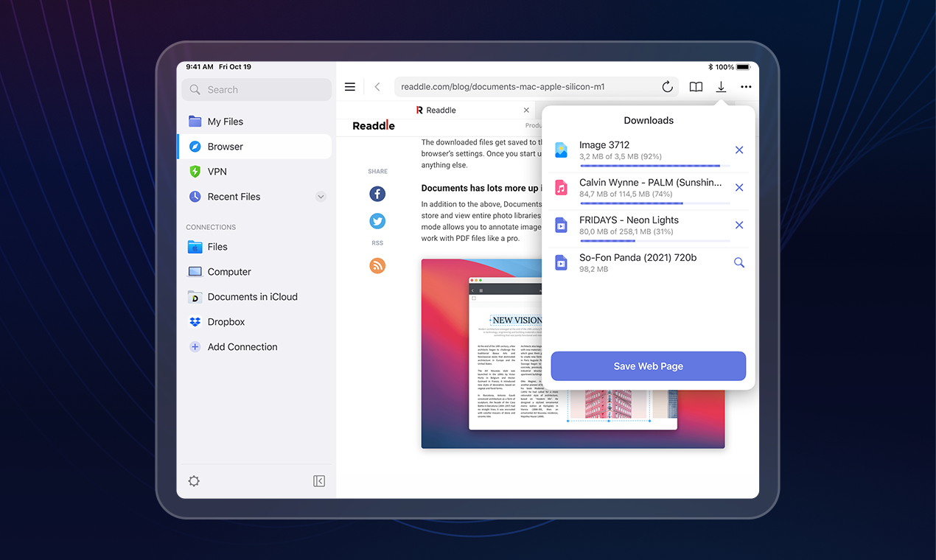Viewport: 936px width, 560px height.
Task: Open the three-dot more options menu
Action: pyautogui.click(x=747, y=87)
